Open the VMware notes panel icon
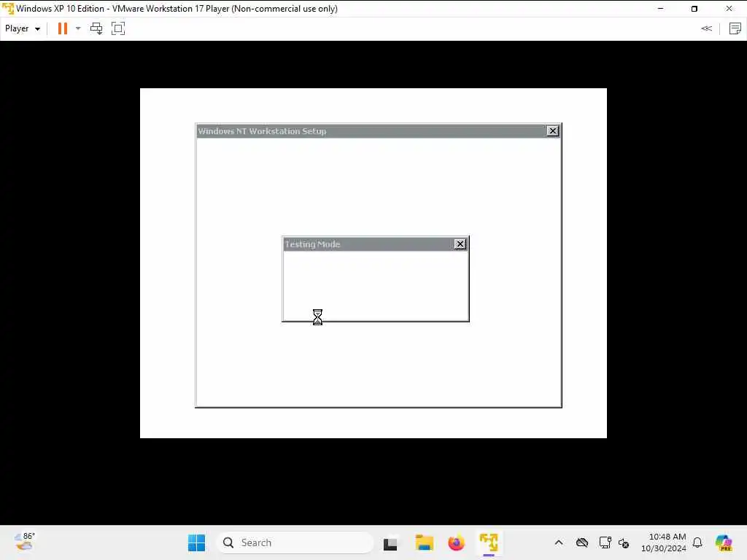This screenshot has height=560, width=747. [x=735, y=28]
